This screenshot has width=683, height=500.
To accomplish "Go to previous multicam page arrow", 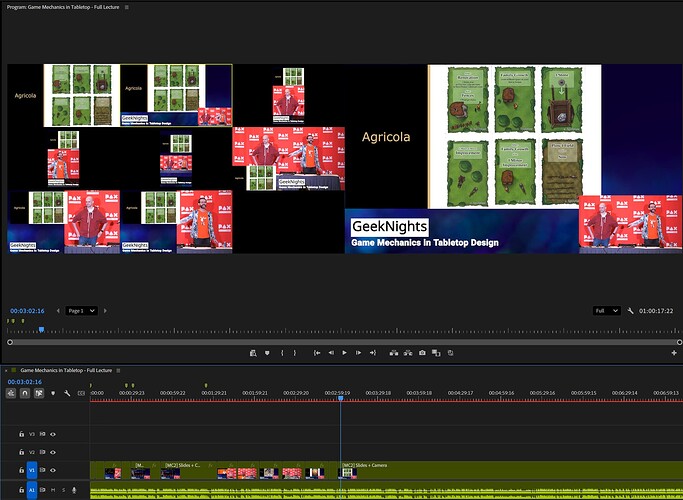I will [x=58, y=311].
